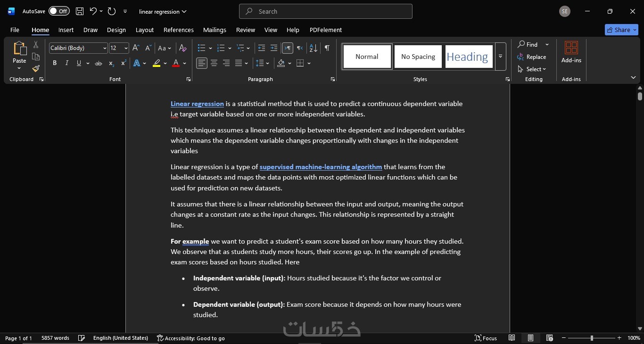Increase font size with the grow-font icon
Image resolution: width=644 pixels, height=344 pixels.
pos(136,48)
